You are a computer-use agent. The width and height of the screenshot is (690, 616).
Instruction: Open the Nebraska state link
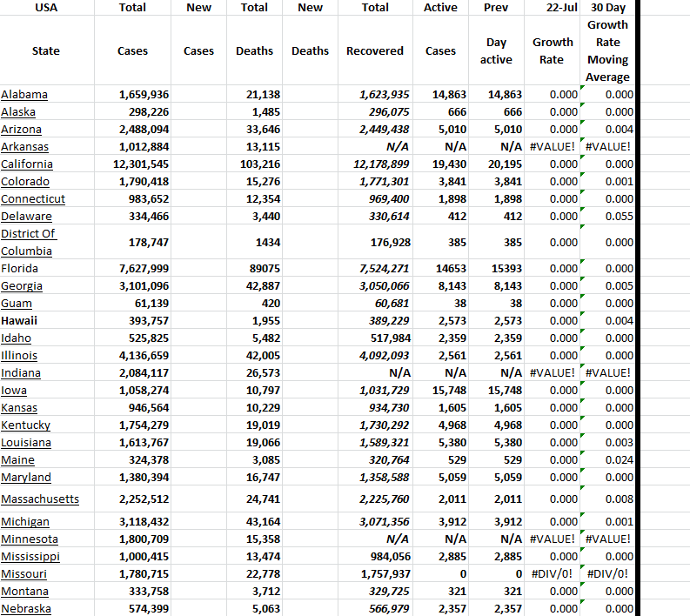(26, 608)
